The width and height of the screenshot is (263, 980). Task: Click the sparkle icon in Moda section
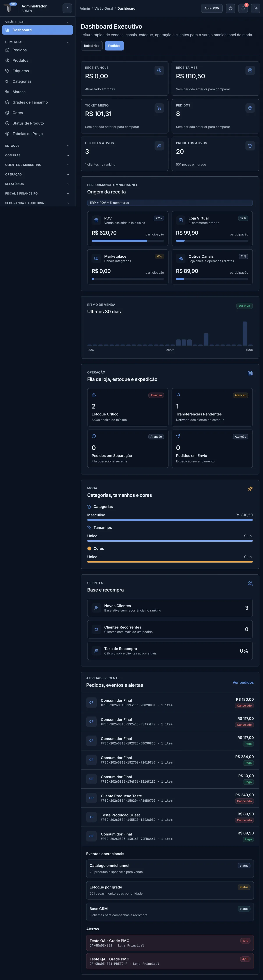(250, 489)
